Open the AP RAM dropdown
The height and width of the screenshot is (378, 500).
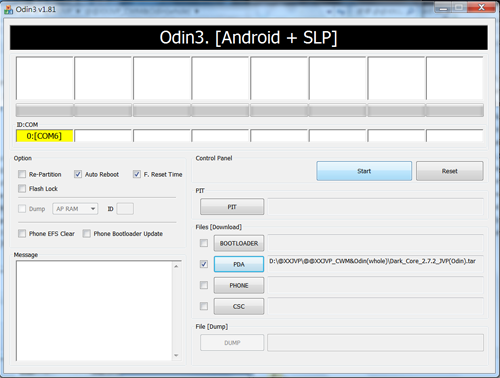click(x=75, y=209)
